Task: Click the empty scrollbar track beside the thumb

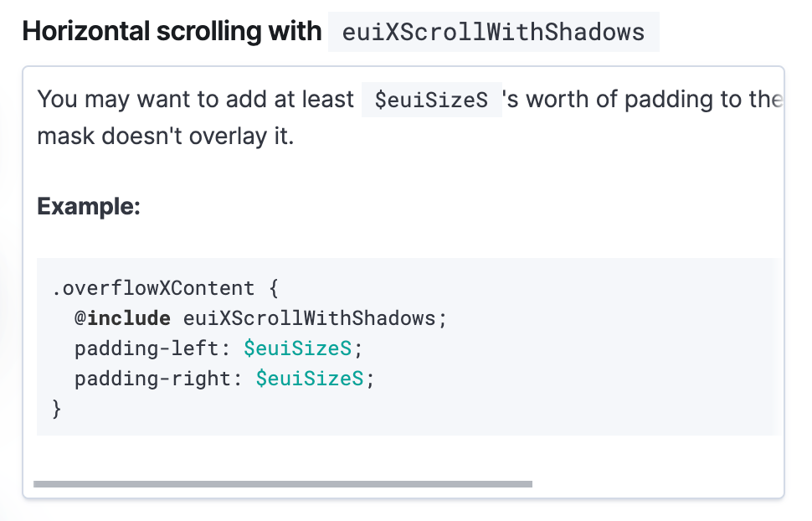Action: pyautogui.click(x=656, y=483)
